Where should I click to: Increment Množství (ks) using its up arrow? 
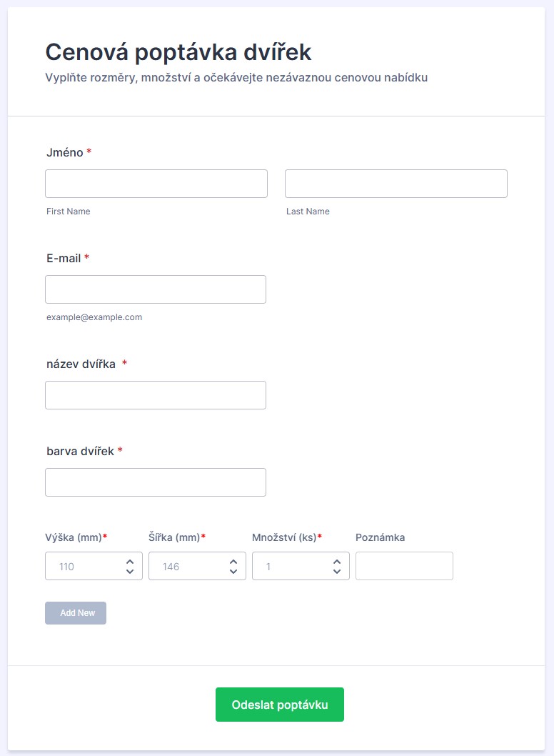tap(337, 562)
